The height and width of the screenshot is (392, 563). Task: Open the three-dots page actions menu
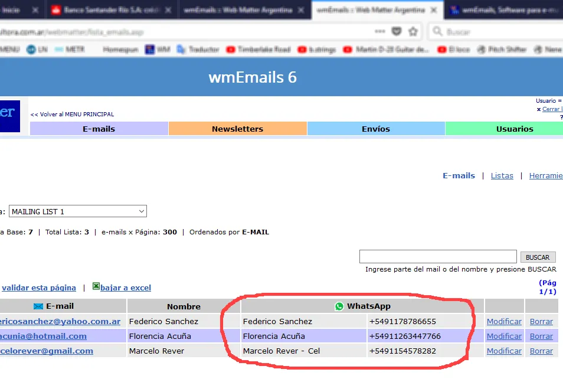380,31
